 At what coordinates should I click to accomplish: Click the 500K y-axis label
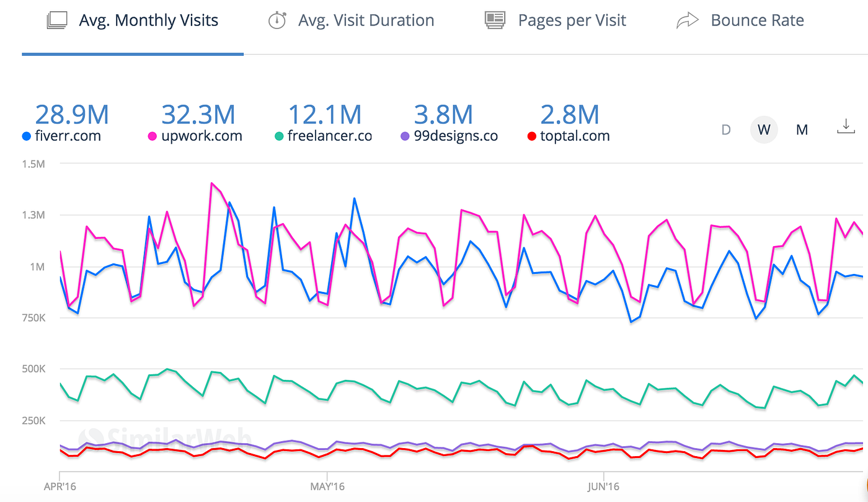coord(33,369)
